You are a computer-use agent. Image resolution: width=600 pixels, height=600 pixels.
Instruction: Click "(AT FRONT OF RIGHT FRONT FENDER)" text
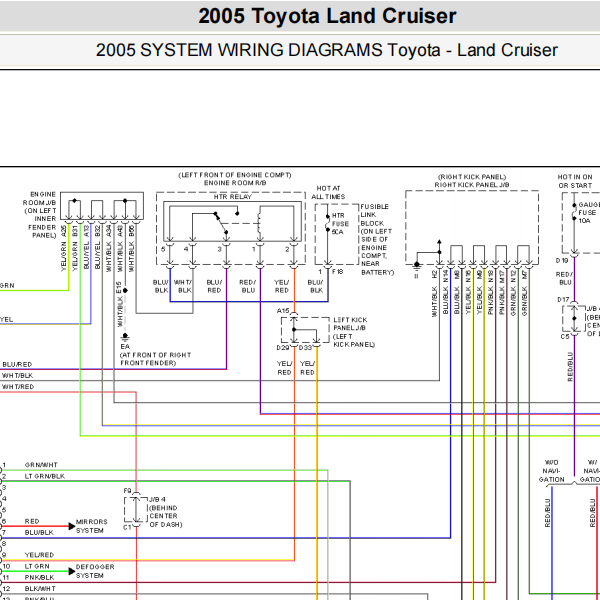tap(155, 359)
